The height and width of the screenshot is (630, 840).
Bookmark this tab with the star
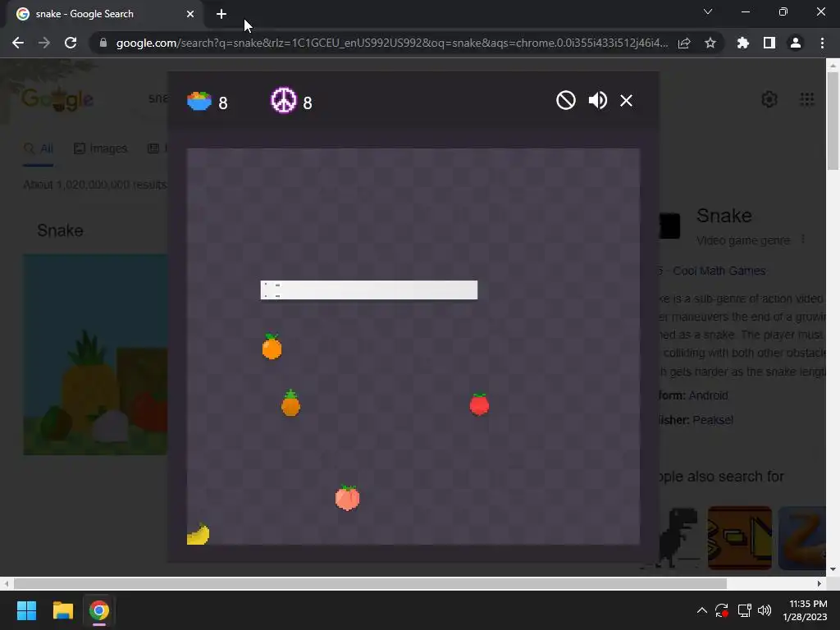[710, 43]
